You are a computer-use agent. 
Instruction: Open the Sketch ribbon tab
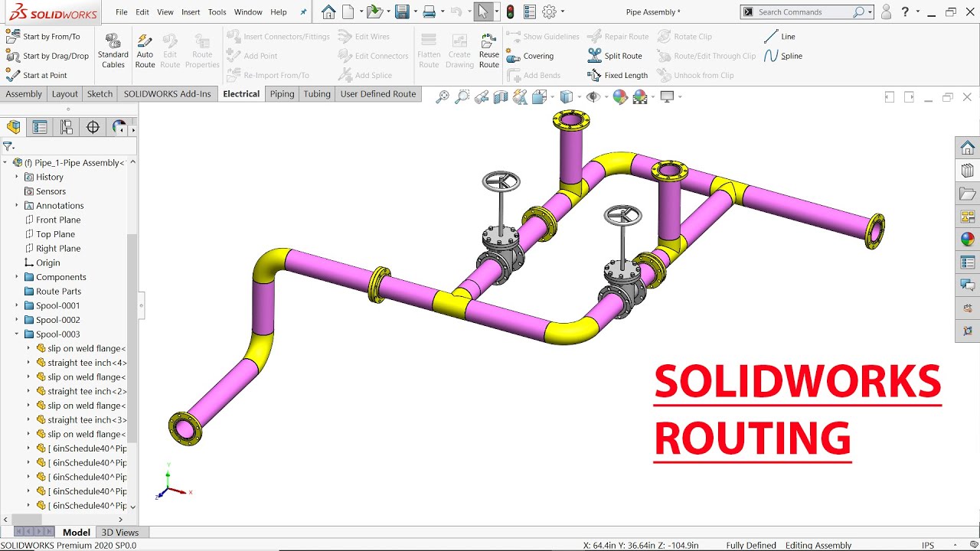tap(100, 94)
